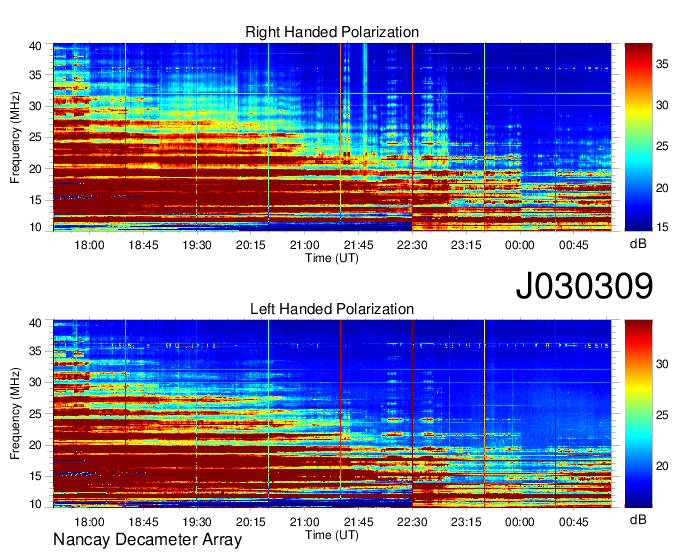This screenshot has height=552, width=680.
Task: Click "22:30" on the Left Handed time axis
Action: 412,522
